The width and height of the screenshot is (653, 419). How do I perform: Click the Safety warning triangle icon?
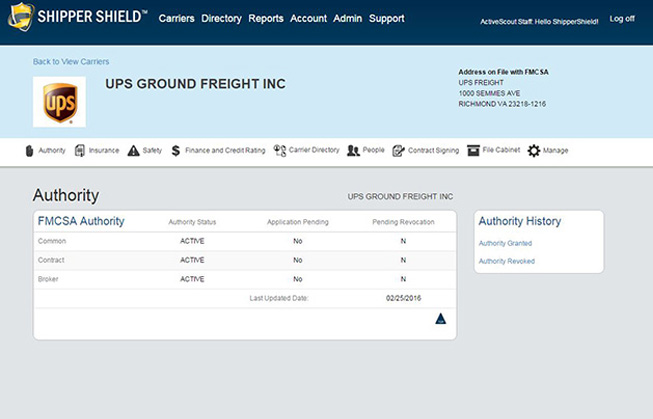point(133,151)
